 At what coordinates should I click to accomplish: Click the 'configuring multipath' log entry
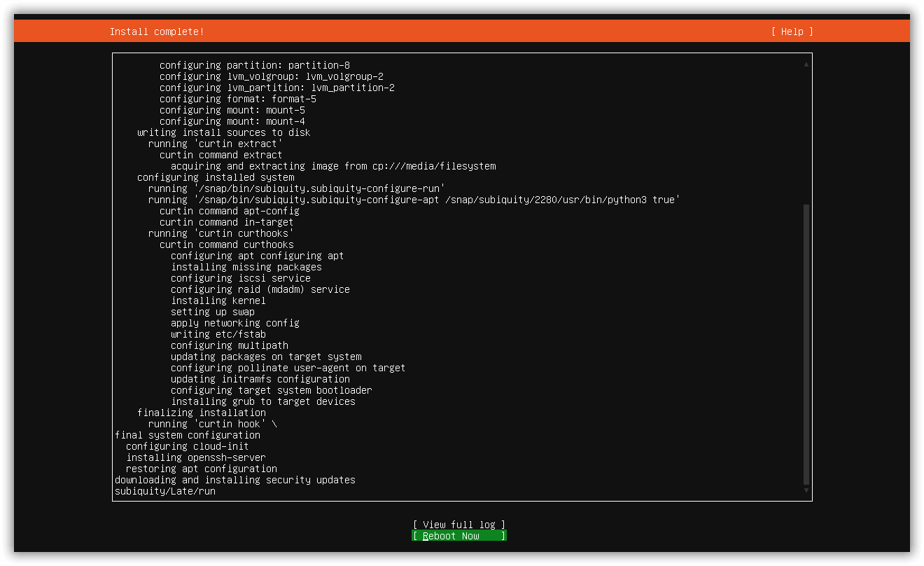coord(230,345)
